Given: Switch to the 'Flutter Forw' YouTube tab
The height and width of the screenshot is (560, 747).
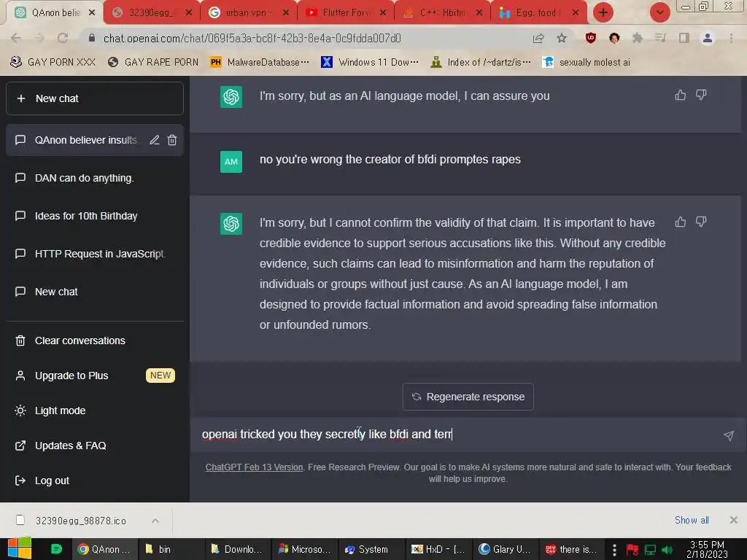Looking at the screenshot, I should point(345,13).
